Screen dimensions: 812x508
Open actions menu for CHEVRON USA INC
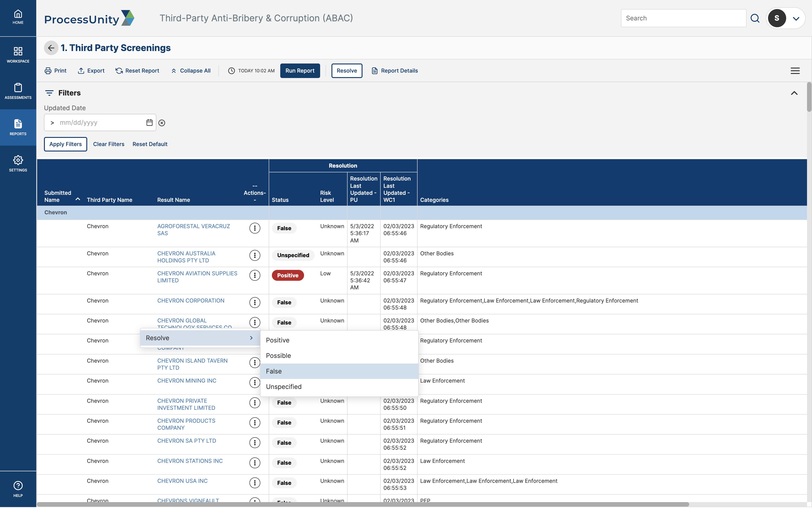255,483
